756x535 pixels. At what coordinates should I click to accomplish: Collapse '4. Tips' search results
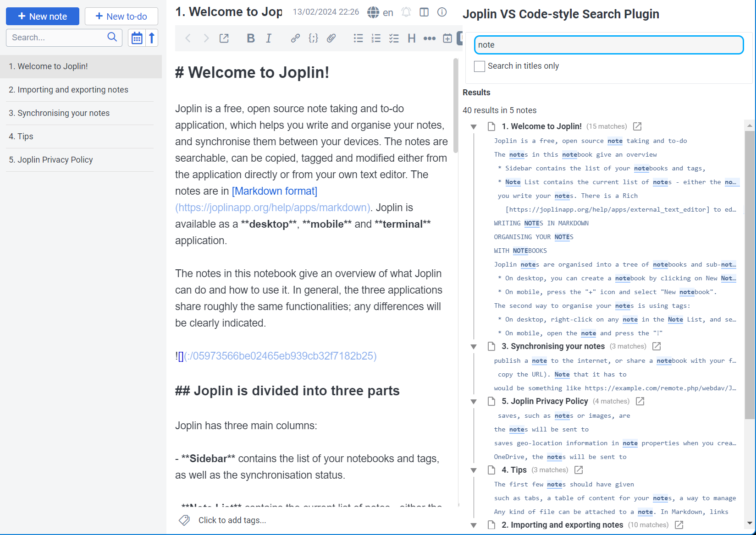[x=474, y=470]
